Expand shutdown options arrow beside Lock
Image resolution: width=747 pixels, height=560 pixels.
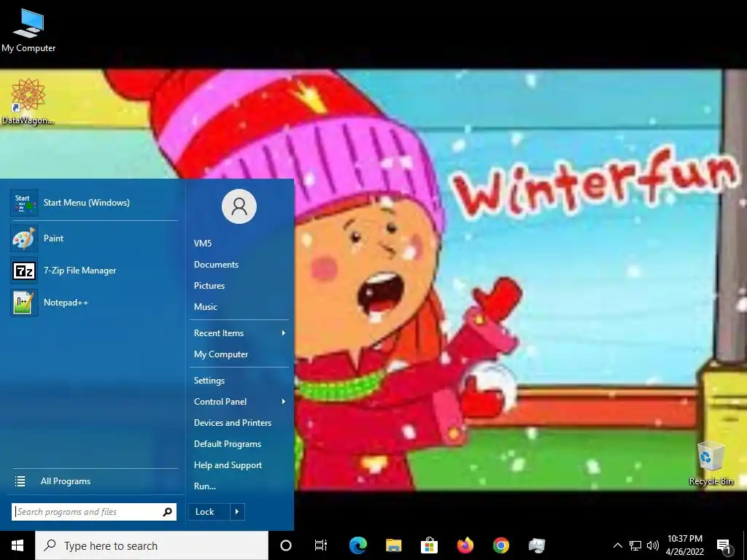coord(237,512)
